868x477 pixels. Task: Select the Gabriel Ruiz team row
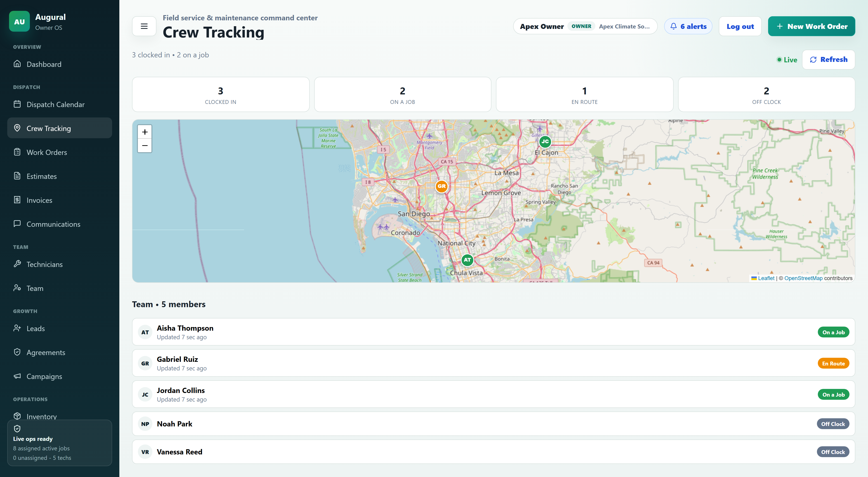493,363
